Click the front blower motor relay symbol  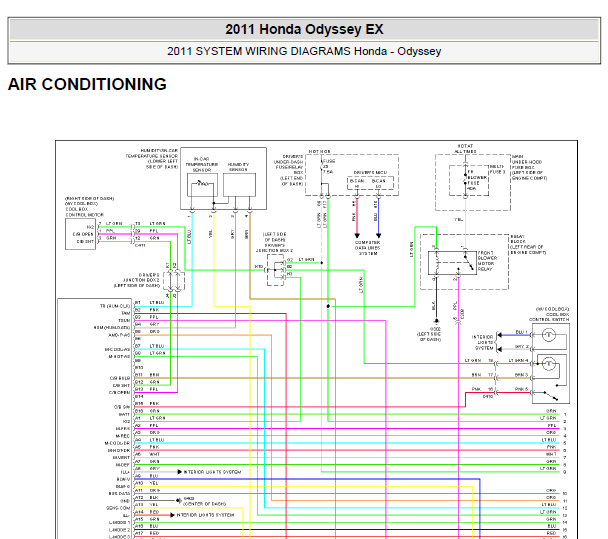pos(452,263)
